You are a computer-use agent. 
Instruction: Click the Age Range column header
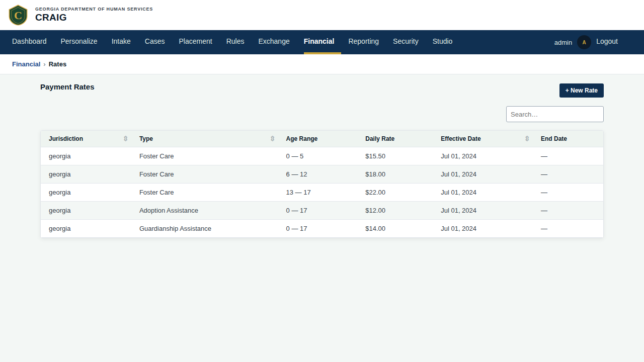(x=302, y=139)
